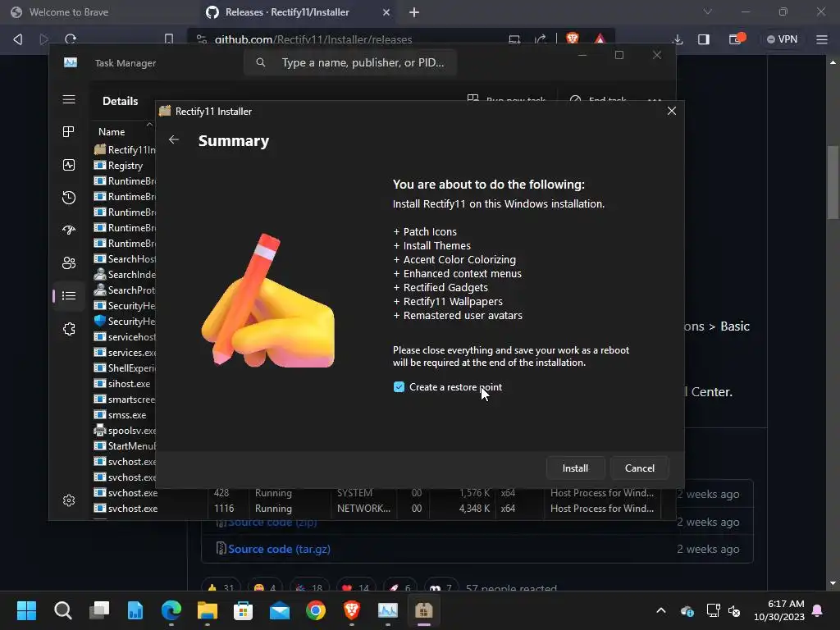Open Brave Rewards triangle icon
The height and width of the screenshot is (630, 840).
(x=600, y=39)
